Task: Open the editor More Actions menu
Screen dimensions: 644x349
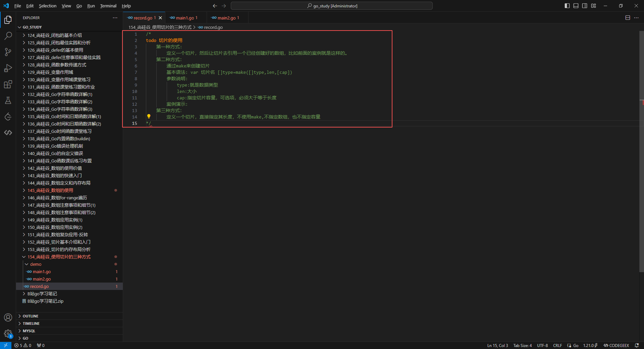Action: 636,18
